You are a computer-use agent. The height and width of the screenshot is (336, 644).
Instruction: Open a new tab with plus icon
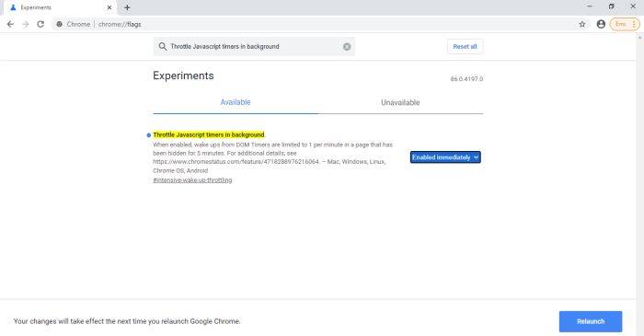pos(127,7)
